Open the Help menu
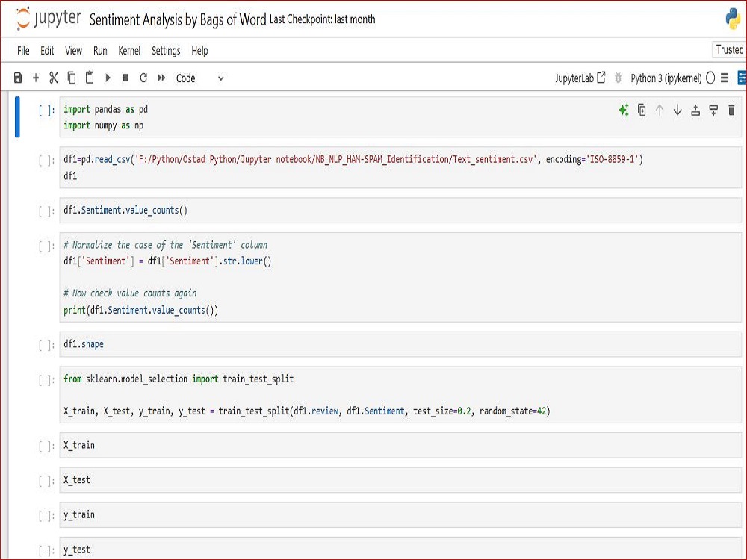 pyautogui.click(x=199, y=51)
